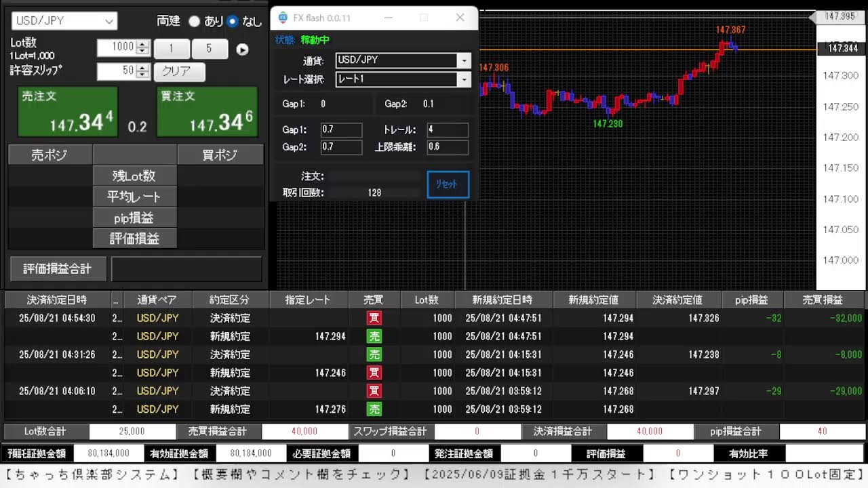This screenshot has height=488, width=868.
Task: Click the red 買 icon in 04:54:30 row
Action: coord(374,318)
